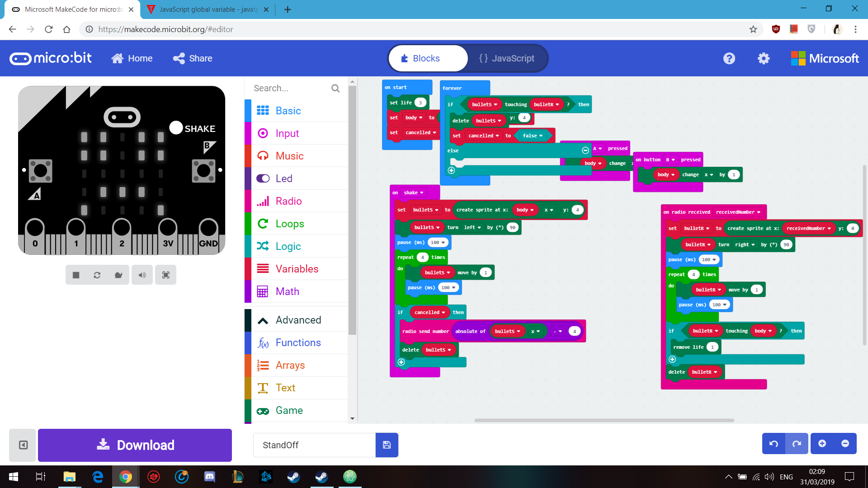Image resolution: width=868 pixels, height=488 pixels.
Task: Click the Download button
Action: point(135,445)
